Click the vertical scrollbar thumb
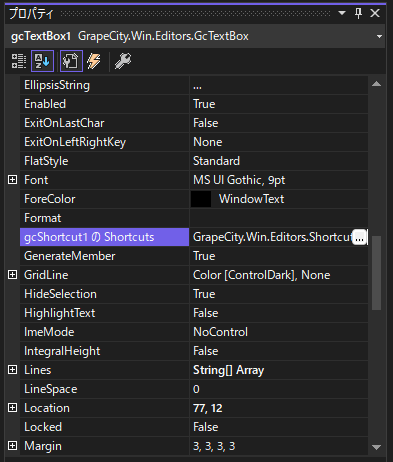393x462 pixels. 376,273
